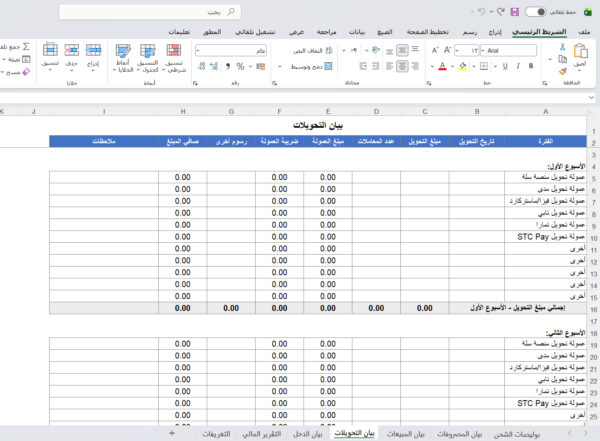Click the search (بحث) box
Image resolution: width=600 pixels, height=441 pixels.
150,12
